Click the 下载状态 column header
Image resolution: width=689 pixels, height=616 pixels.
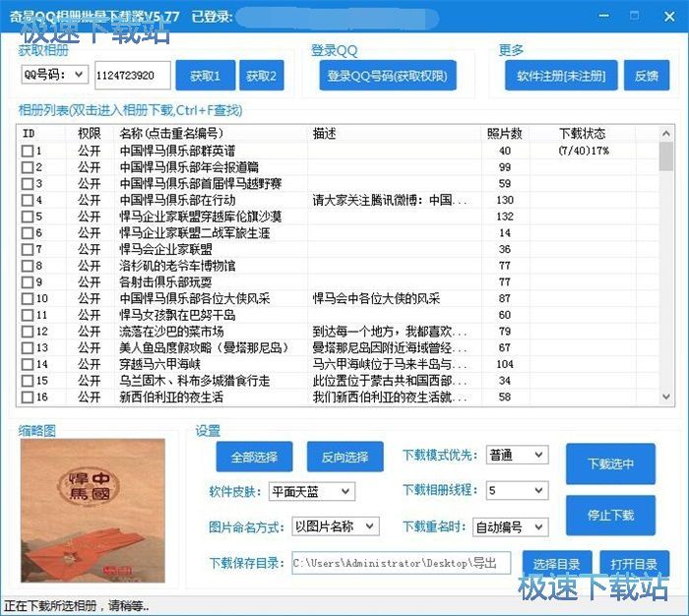[583, 134]
